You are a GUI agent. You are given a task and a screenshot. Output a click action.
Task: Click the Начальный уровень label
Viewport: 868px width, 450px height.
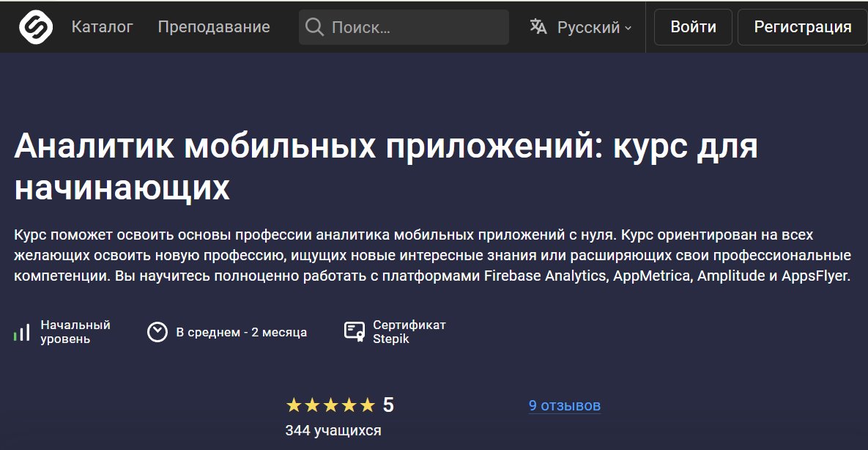(x=75, y=332)
